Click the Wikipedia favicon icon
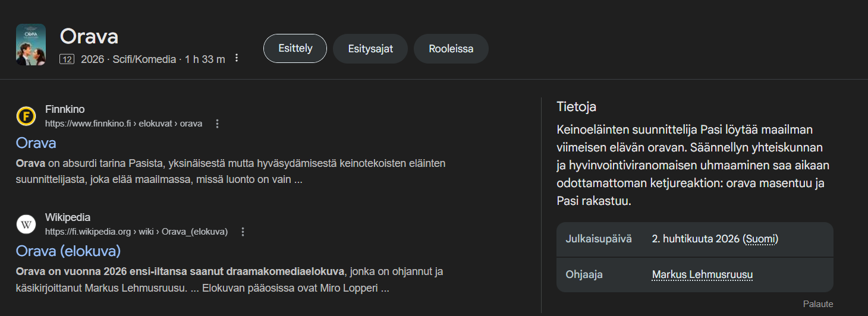This screenshot has width=868, height=316. pyautogui.click(x=26, y=225)
